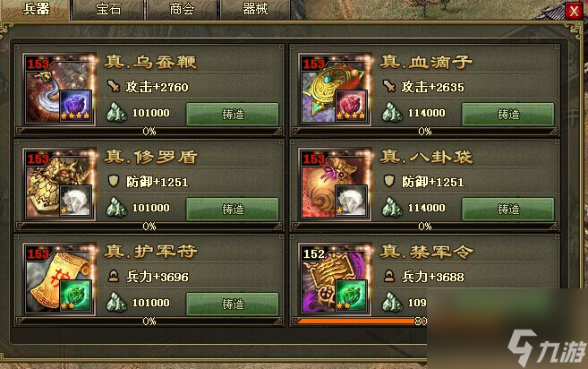Screen dimensions: 588x369
Task: Click the white diamond gem on 修罗盾
Action: [76, 201]
